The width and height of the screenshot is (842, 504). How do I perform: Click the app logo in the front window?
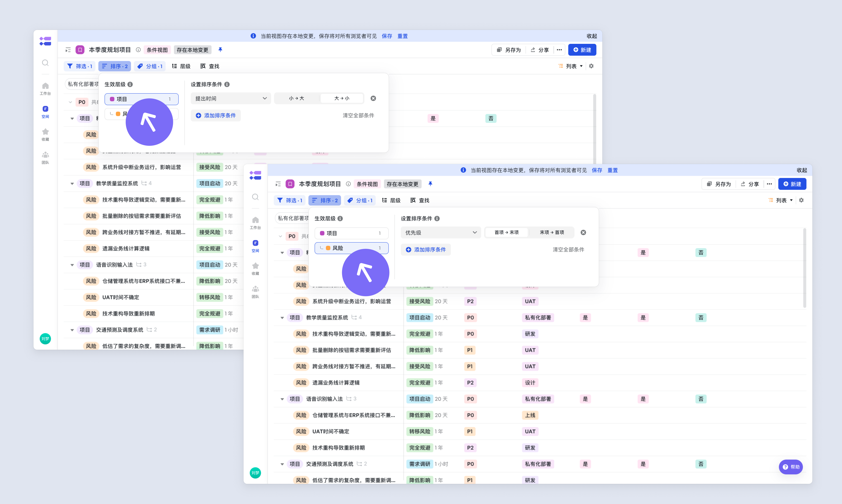click(255, 175)
